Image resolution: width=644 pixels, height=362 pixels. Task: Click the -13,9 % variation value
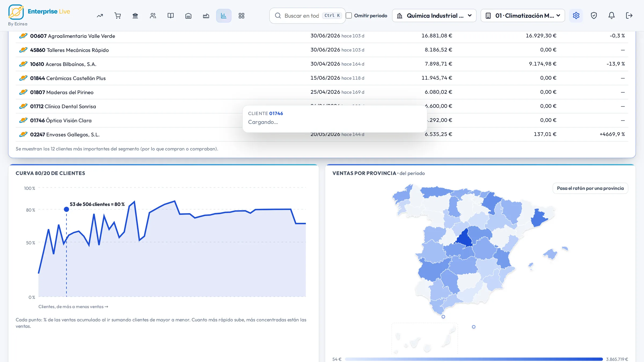(616, 64)
